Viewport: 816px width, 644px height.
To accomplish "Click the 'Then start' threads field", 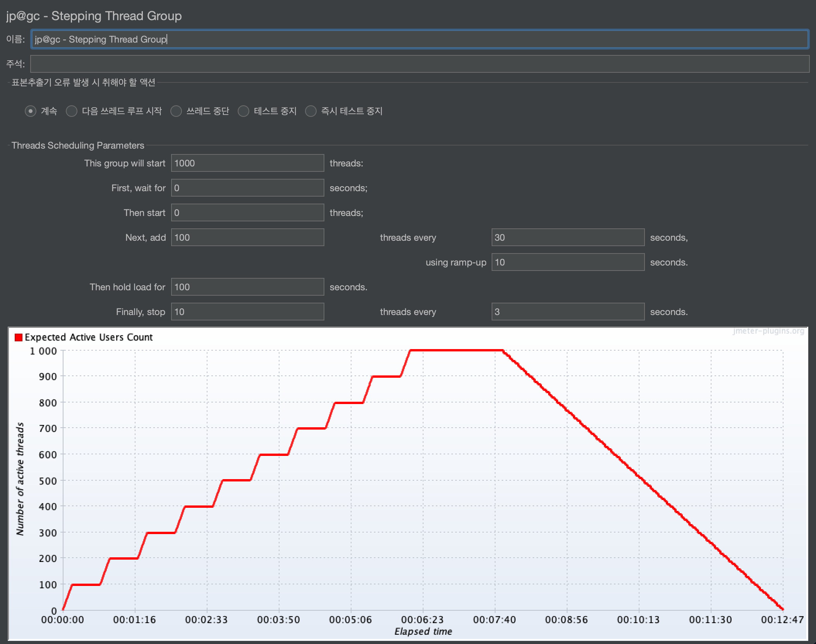I will pos(247,213).
